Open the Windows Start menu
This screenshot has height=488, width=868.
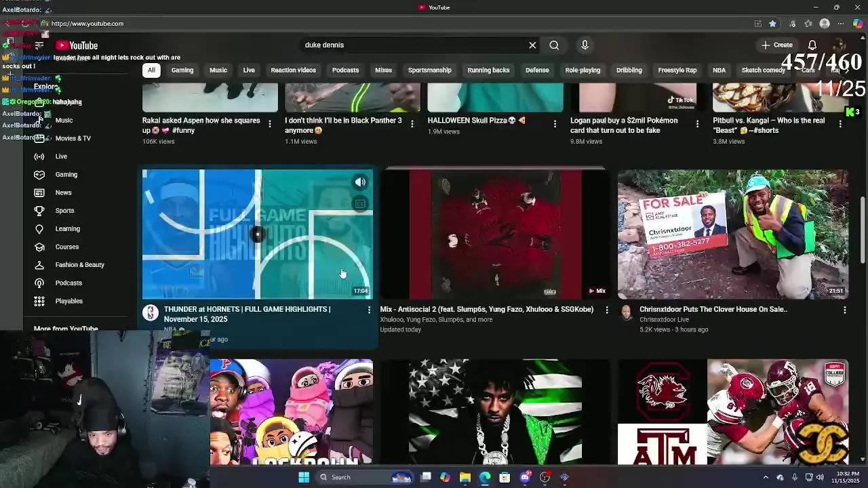pyautogui.click(x=304, y=477)
